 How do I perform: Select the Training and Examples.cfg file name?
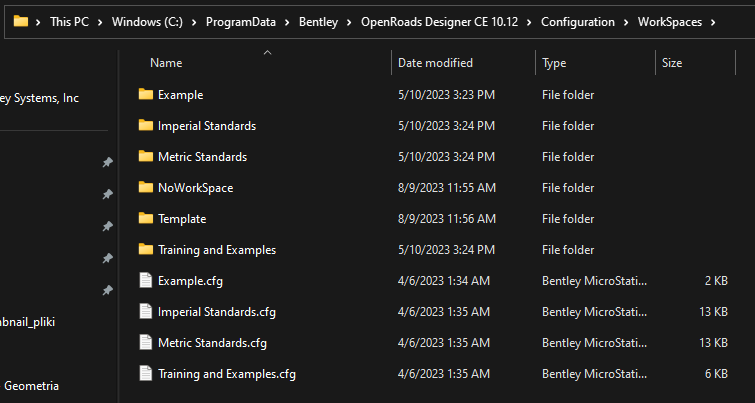pyautogui.click(x=227, y=374)
